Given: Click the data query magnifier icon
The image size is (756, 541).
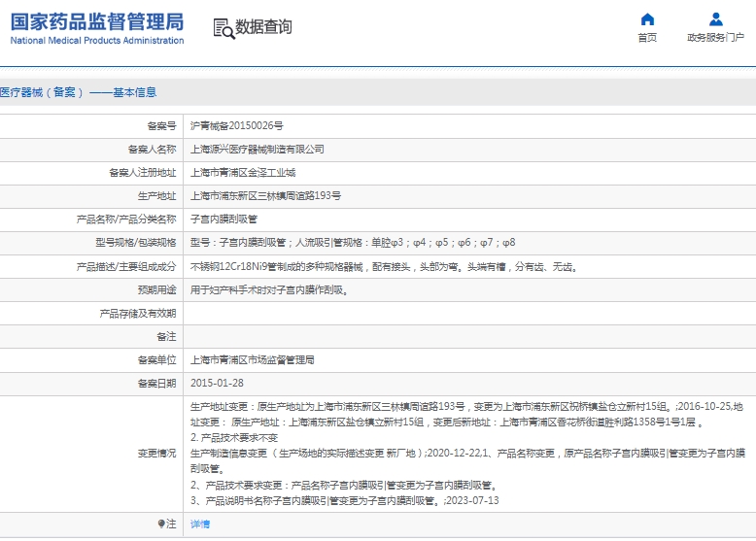Looking at the screenshot, I should [x=224, y=29].
